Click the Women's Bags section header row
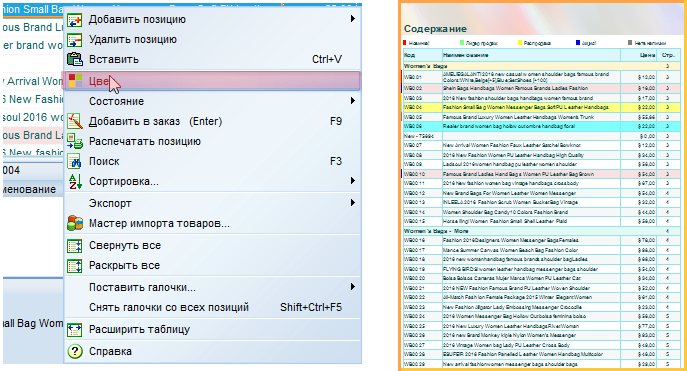 click(x=542, y=66)
